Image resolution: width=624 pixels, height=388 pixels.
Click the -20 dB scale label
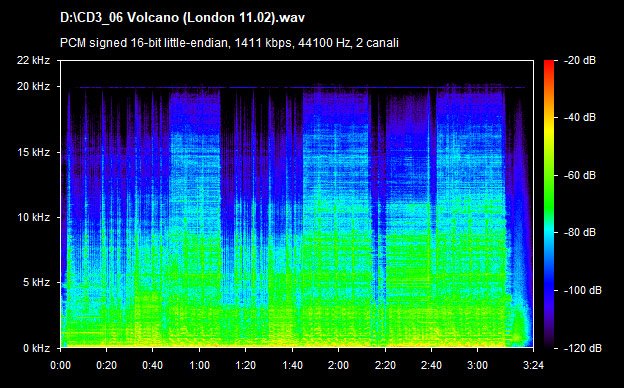coord(579,60)
